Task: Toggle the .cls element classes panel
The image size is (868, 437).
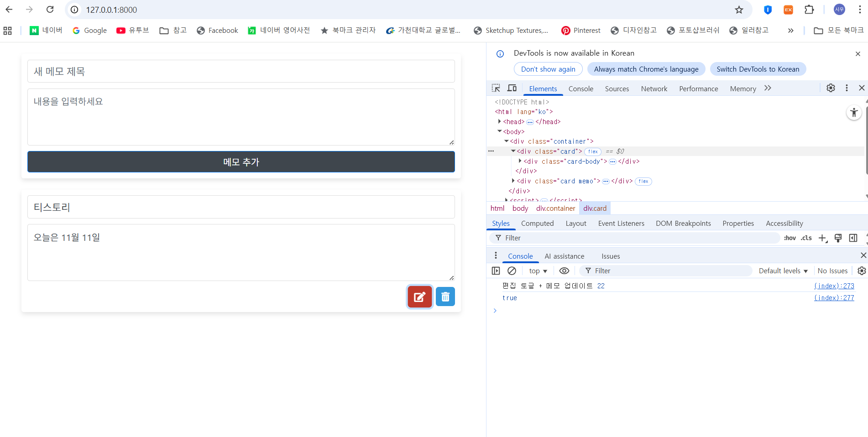Action: (x=806, y=238)
